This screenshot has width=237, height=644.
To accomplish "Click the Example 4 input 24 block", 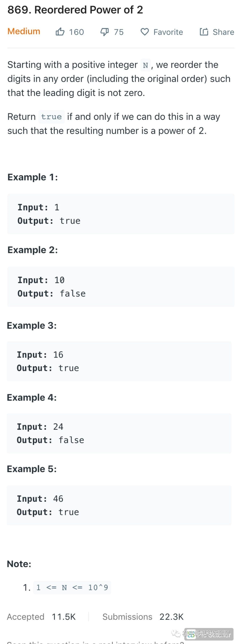I will (x=119, y=433).
